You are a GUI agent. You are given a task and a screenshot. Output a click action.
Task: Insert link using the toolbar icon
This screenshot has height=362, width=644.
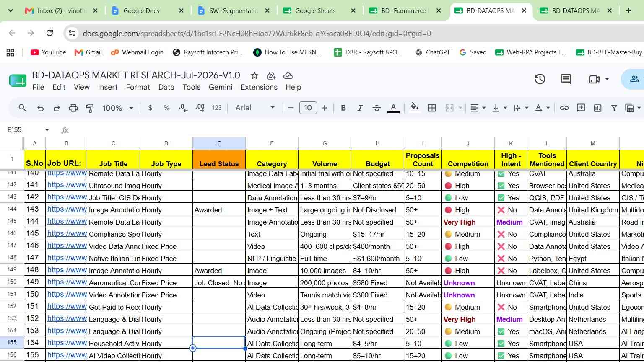point(564,108)
